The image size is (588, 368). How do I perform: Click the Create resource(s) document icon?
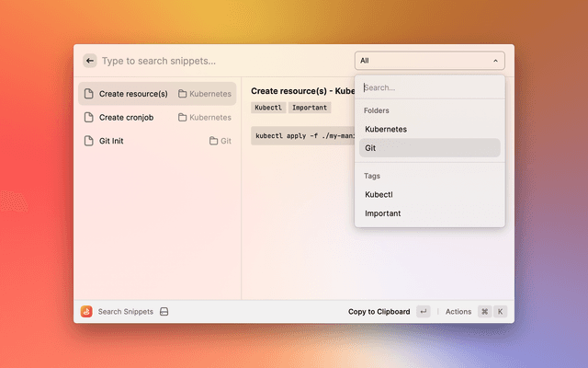click(x=89, y=94)
